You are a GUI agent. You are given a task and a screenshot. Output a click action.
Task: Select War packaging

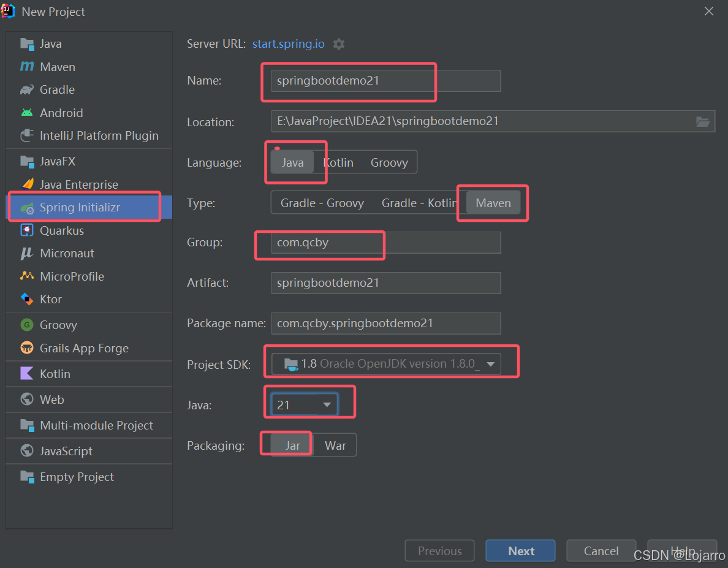coord(335,445)
